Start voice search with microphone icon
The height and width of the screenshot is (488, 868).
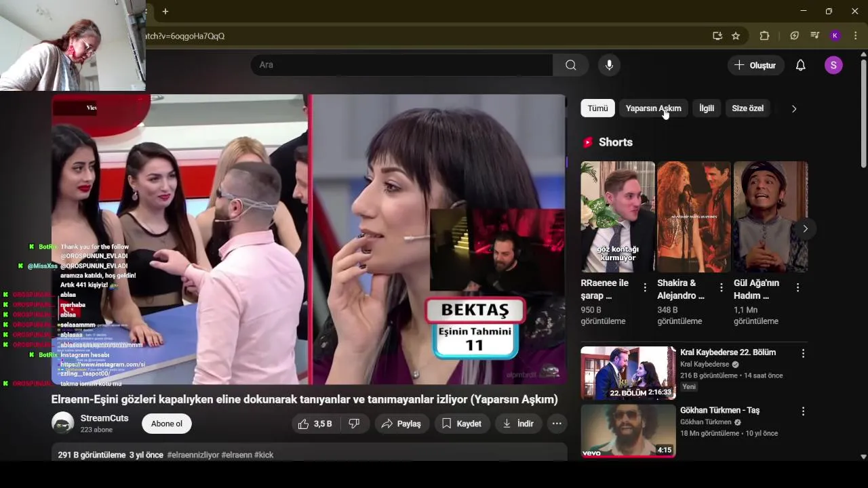[x=609, y=65]
